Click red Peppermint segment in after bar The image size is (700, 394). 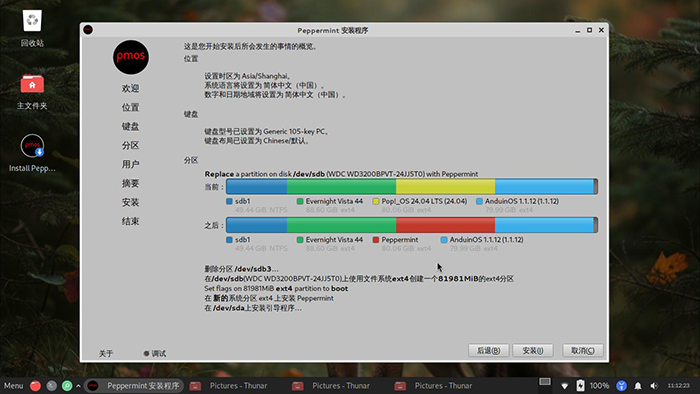(446, 225)
